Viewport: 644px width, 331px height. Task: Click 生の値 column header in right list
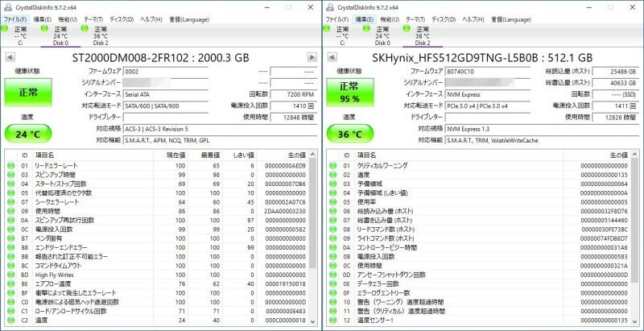click(597, 155)
